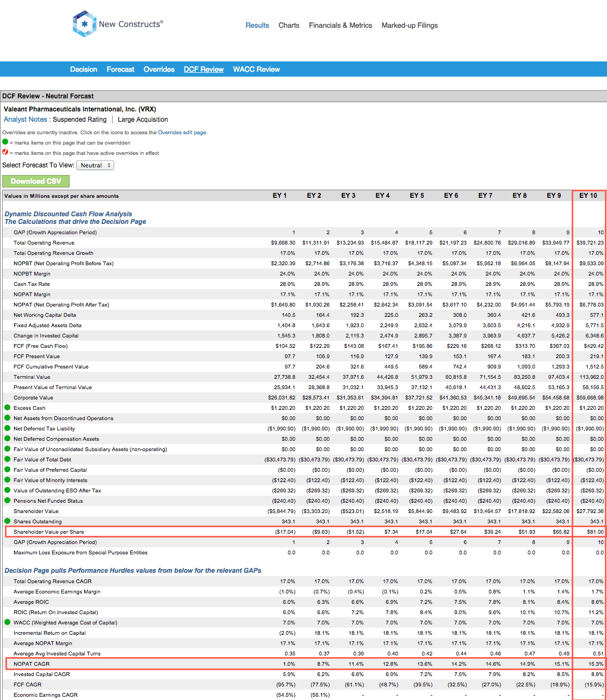The height and width of the screenshot is (700, 607).
Task: Select the DCF Review tab
Action: pos(204,69)
